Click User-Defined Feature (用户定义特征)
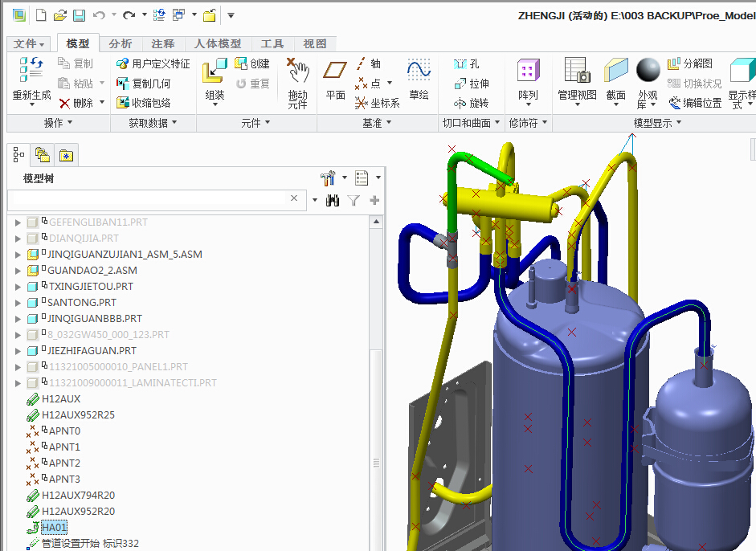This screenshot has width=756, height=551. coord(153,63)
